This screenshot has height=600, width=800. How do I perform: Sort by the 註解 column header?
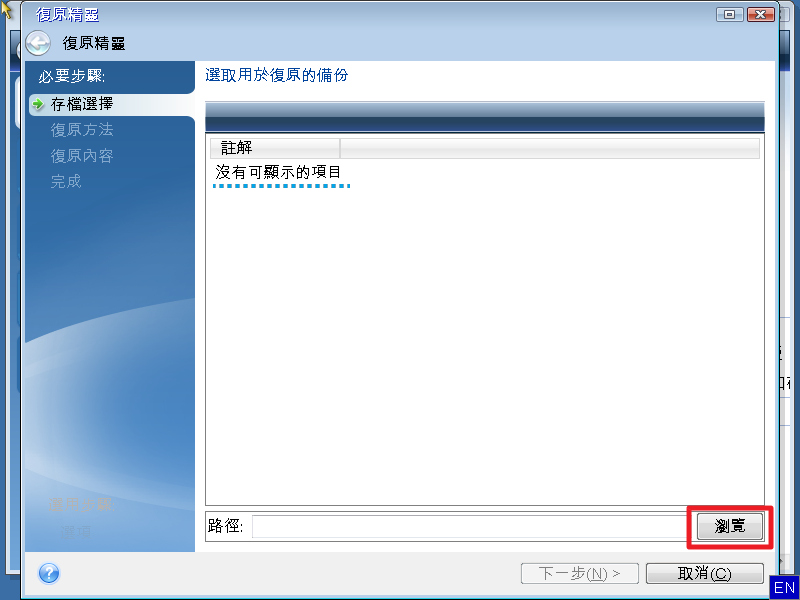coord(275,148)
